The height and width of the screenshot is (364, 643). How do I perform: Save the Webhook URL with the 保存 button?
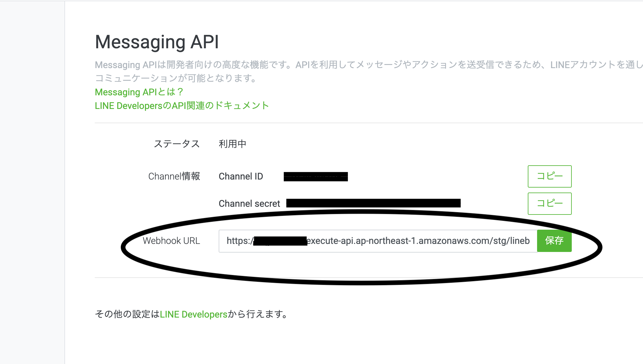pyautogui.click(x=554, y=241)
